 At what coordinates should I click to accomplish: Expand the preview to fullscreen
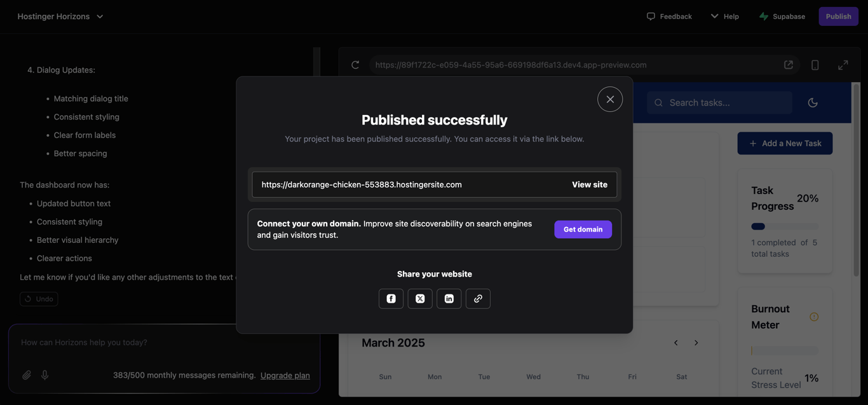(843, 64)
